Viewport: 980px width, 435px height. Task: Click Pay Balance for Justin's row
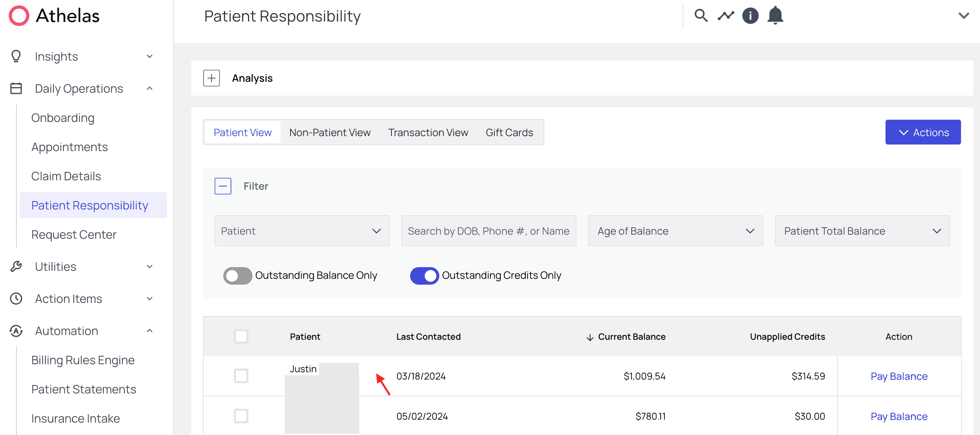point(899,376)
